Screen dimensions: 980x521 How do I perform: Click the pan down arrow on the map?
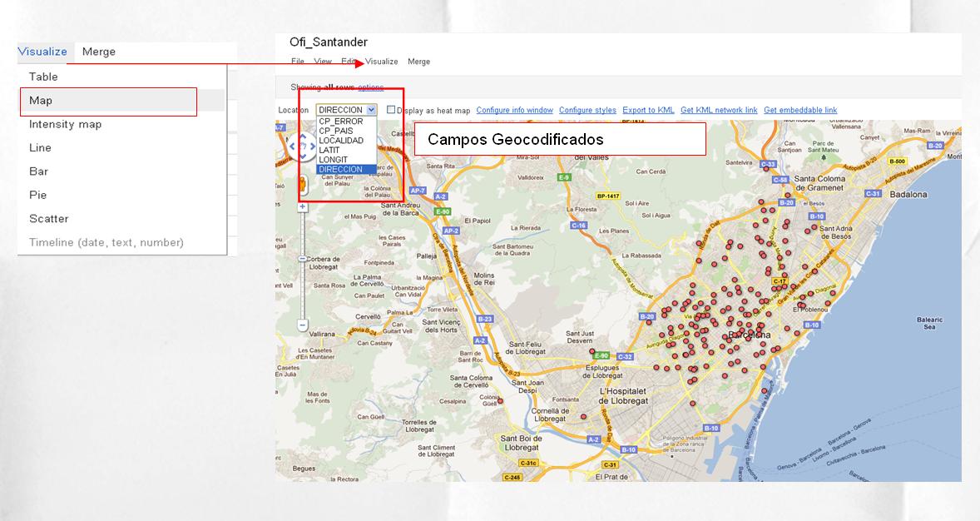click(x=302, y=157)
